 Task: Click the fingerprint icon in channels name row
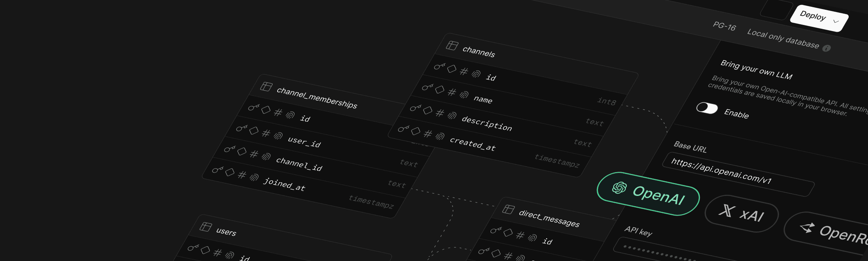[464, 95]
